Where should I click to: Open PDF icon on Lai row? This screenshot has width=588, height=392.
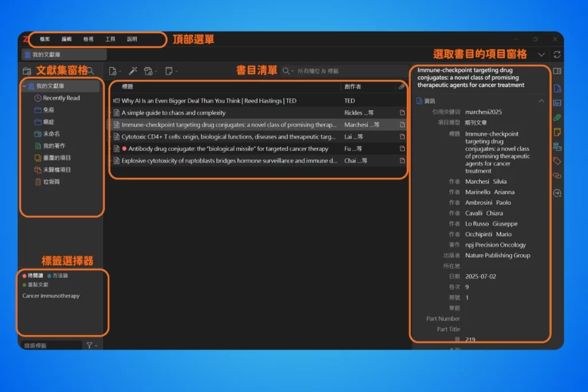pyautogui.click(x=402, y=137)
